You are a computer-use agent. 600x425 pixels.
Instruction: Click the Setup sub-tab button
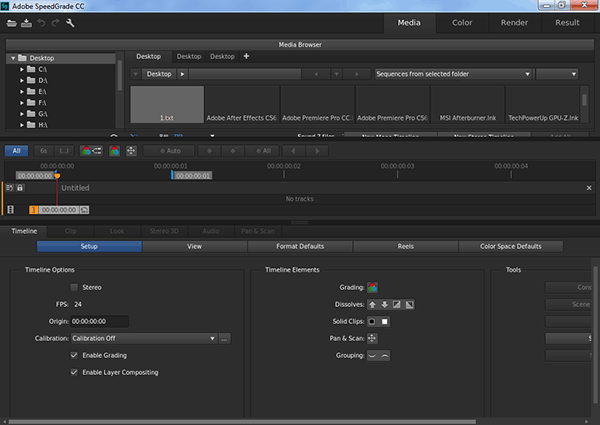click(89, 246)
